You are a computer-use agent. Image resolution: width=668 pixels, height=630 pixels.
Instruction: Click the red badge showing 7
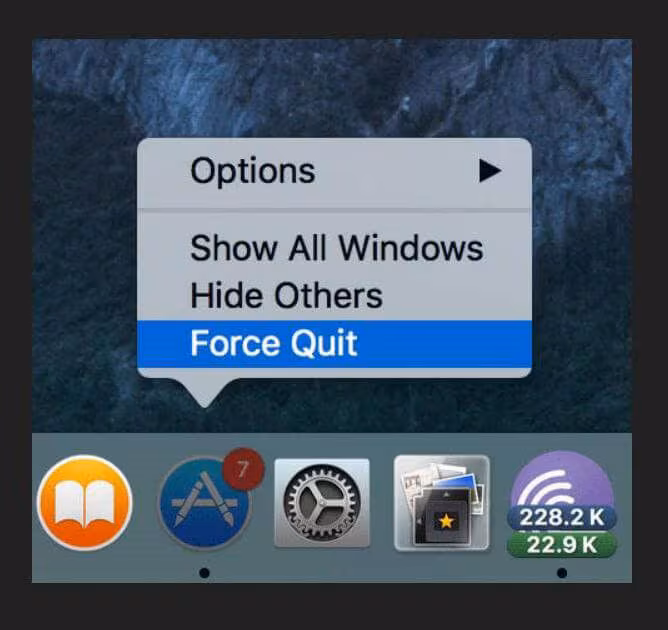tap(243, 469)
